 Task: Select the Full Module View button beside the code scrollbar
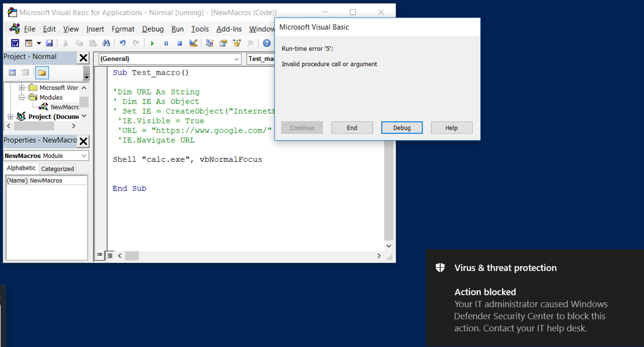click(x=110, y=255)
